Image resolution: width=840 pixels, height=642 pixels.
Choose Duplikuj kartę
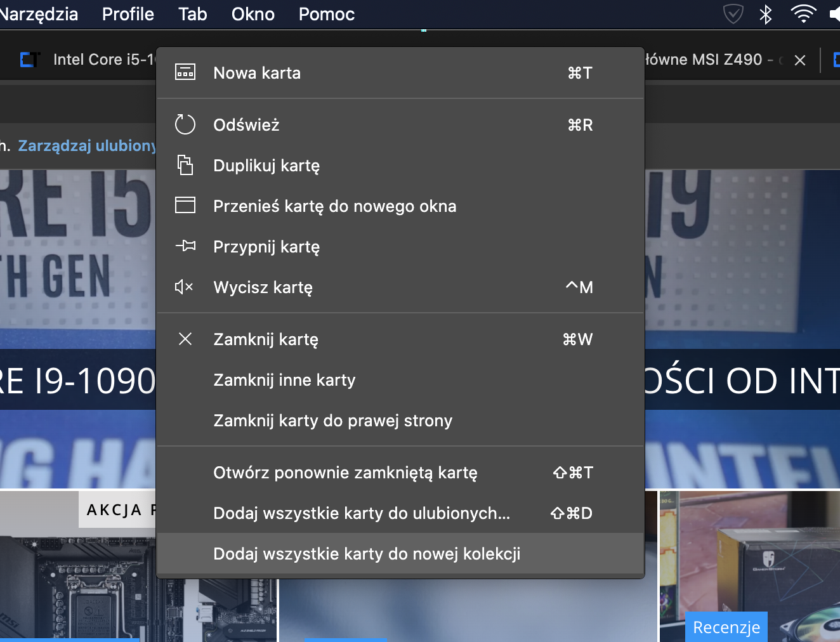click(x=400, y=166)
